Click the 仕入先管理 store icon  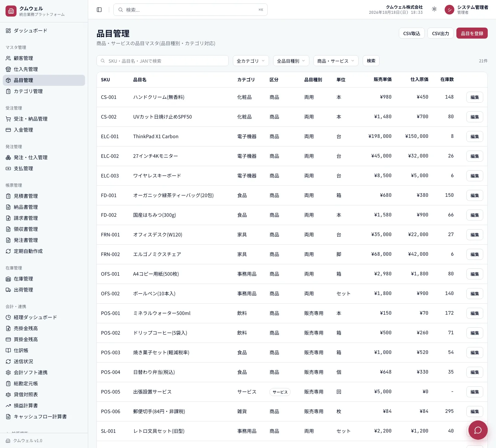(x=8, y=69)
